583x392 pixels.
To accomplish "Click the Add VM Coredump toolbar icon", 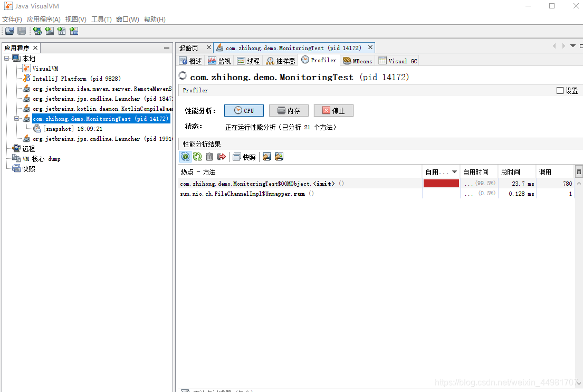I will click(x=62, y=31).
